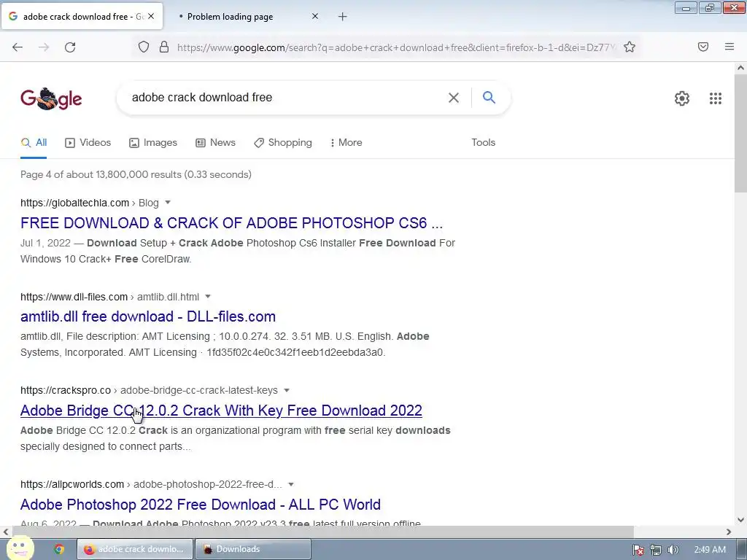747x560 pixels.
Task: Expand the crackspro.co result options arrow
Action: coord(286,390)
